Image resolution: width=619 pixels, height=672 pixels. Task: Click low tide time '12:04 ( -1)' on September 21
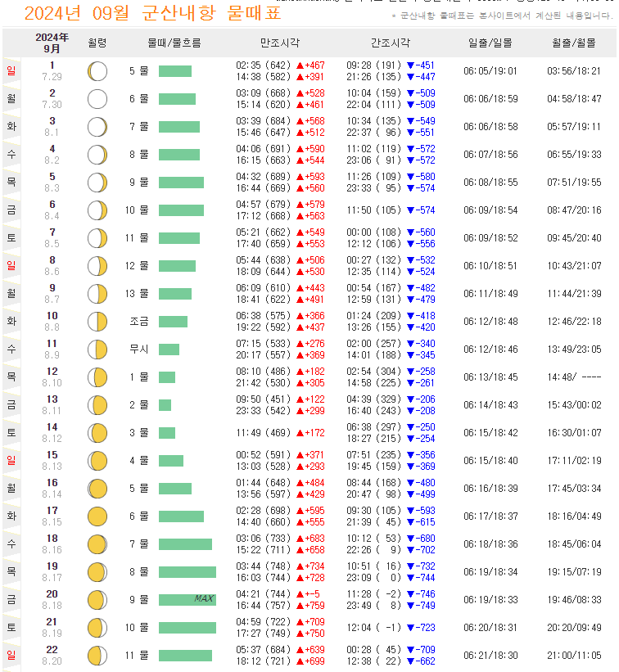click(374, 628)
